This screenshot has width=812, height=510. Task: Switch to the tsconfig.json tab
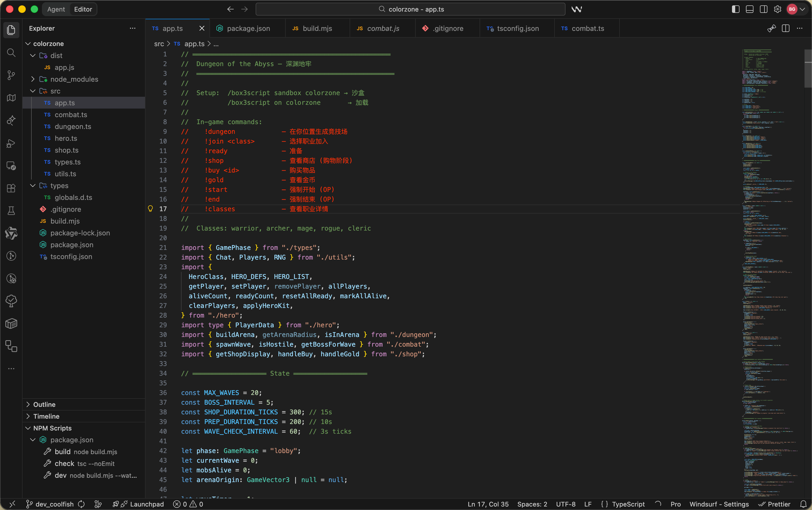point(517,28)
